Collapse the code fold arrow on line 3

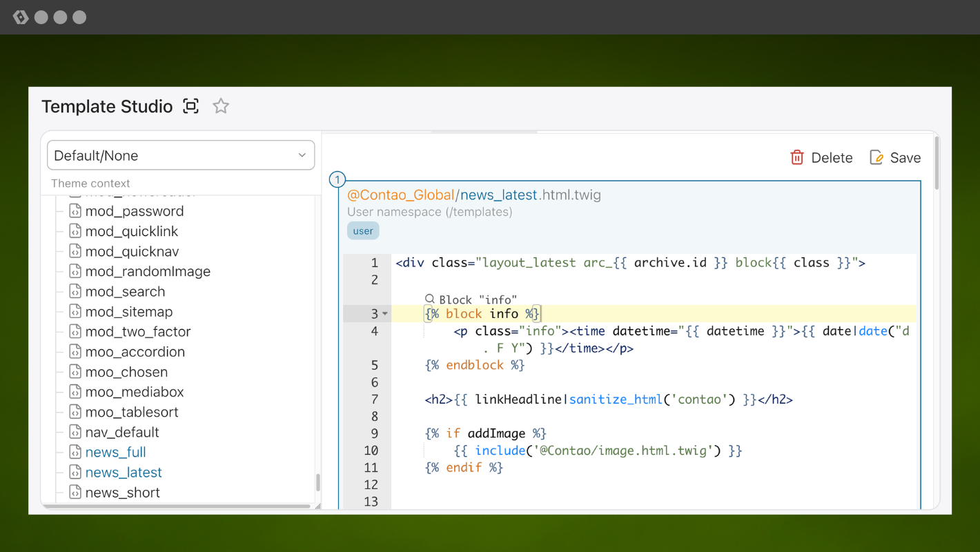tap(385, 314)
